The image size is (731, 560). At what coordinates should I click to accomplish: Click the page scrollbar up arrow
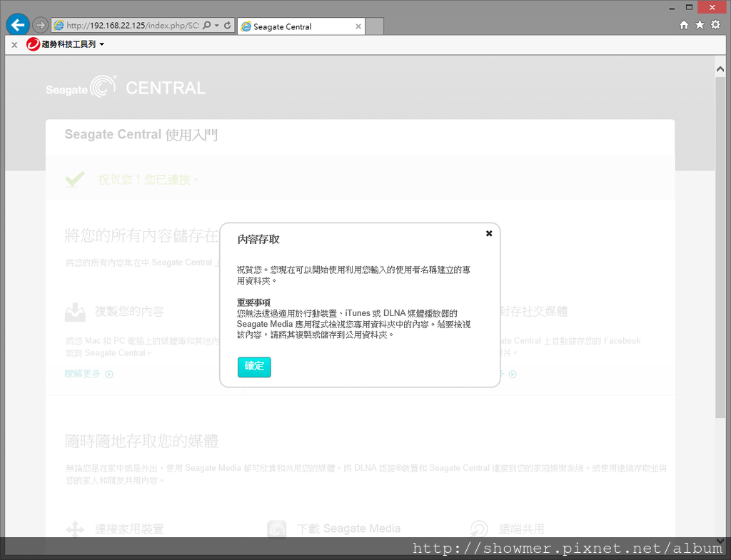(x=720, y=69)
